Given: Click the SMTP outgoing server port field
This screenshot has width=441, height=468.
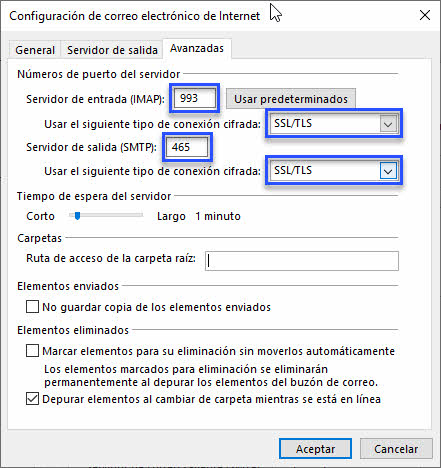Looking at the screenshot, I should click(187, 147).
